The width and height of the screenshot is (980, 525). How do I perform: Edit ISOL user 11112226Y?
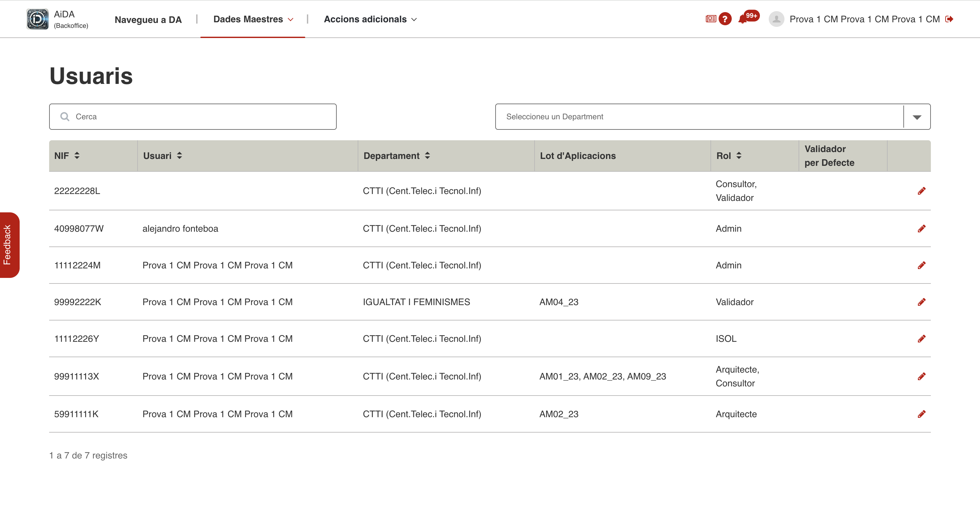click(921, 339)
